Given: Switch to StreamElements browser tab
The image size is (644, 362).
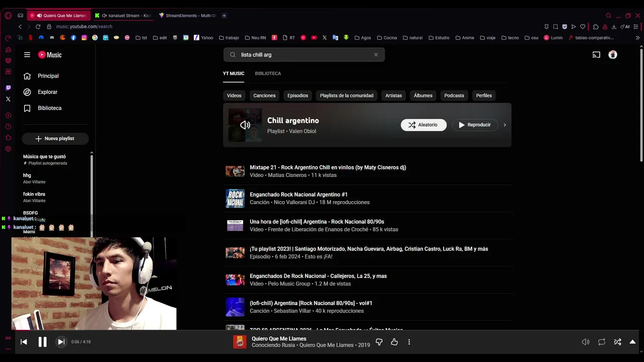Looking at the screenshot, I should [x=187, y=16].
